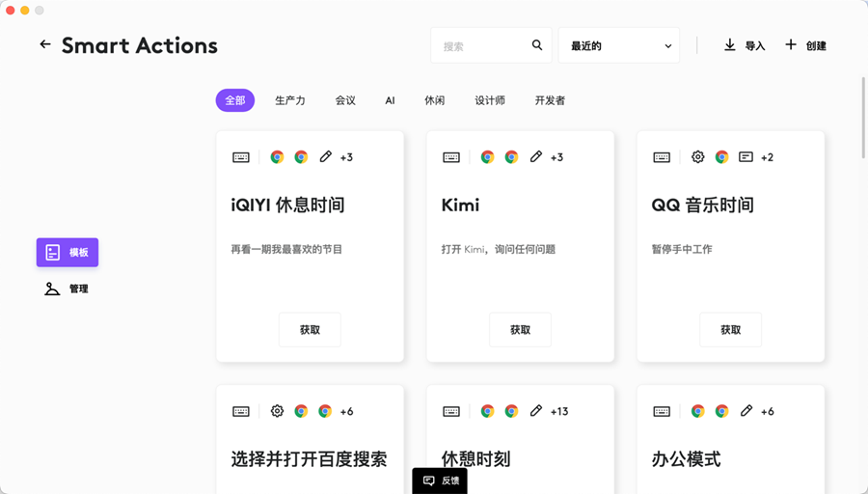This screenshot has height=494, width=868.
Task: Click the +3 count on iQIYI 休息时间 card
Action: pos(346,157)
